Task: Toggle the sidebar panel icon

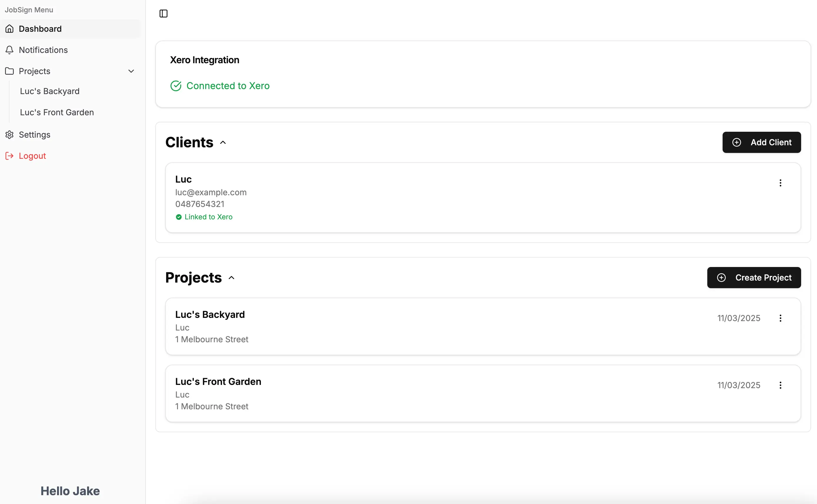Action: coord(163,14)
